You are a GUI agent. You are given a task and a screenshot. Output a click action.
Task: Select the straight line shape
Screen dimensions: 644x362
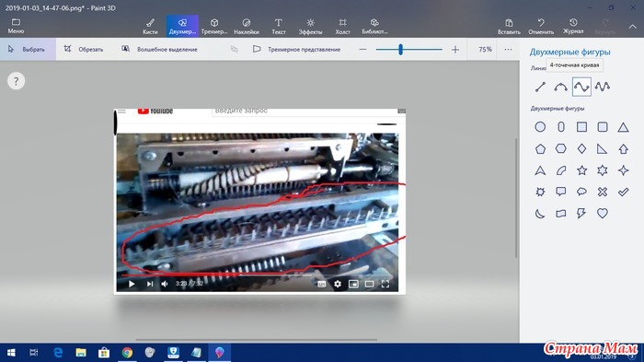540,87
